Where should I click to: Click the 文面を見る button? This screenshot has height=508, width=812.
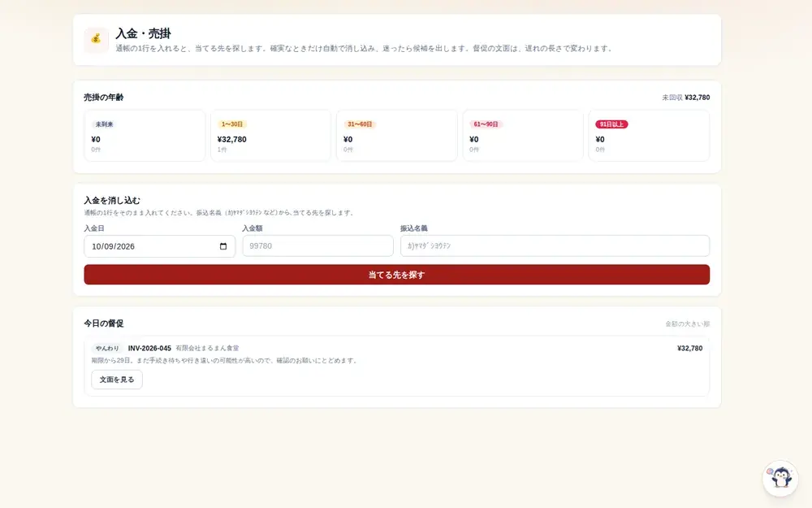117,380
